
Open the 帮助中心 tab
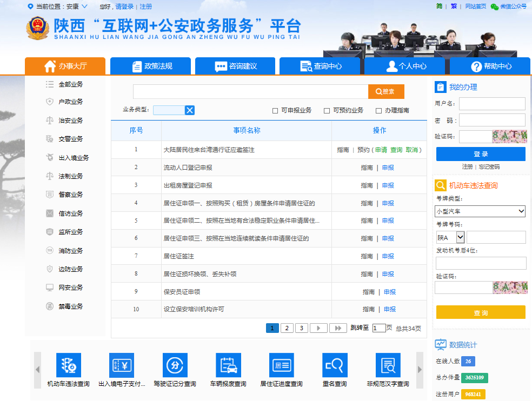[x=490, y=66]
